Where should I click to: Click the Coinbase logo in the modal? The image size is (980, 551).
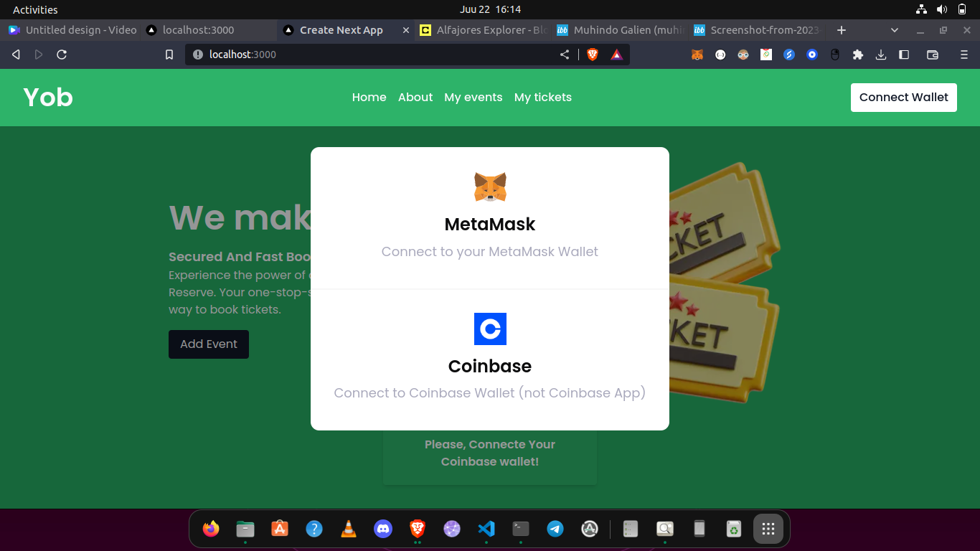tap(490, 329)
